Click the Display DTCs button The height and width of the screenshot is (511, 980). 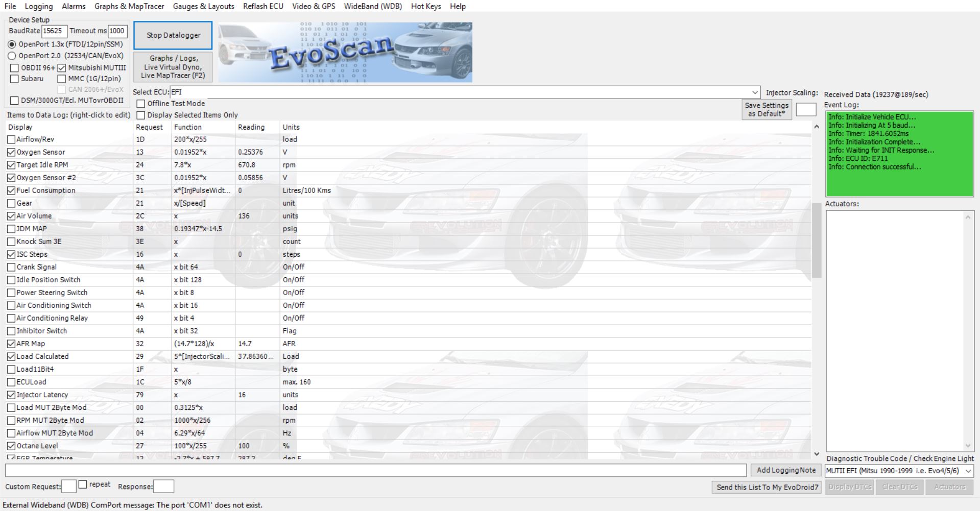pyautogui.click(x=850, y=487)
